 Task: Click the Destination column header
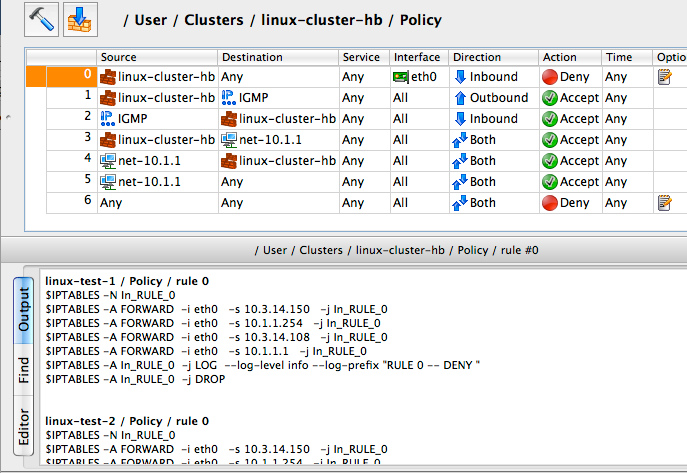pos(278,57)
